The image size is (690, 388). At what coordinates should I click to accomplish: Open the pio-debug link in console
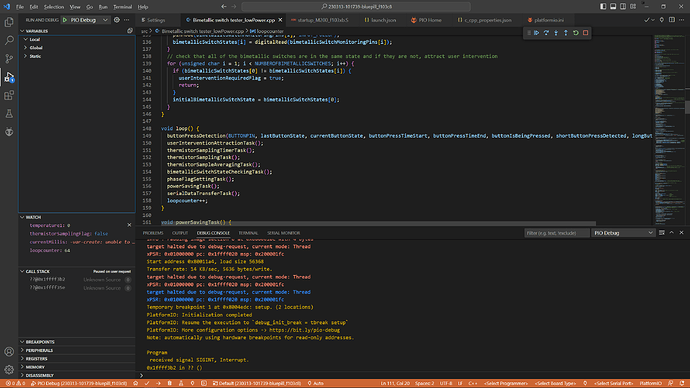click(x=304, y=330)
